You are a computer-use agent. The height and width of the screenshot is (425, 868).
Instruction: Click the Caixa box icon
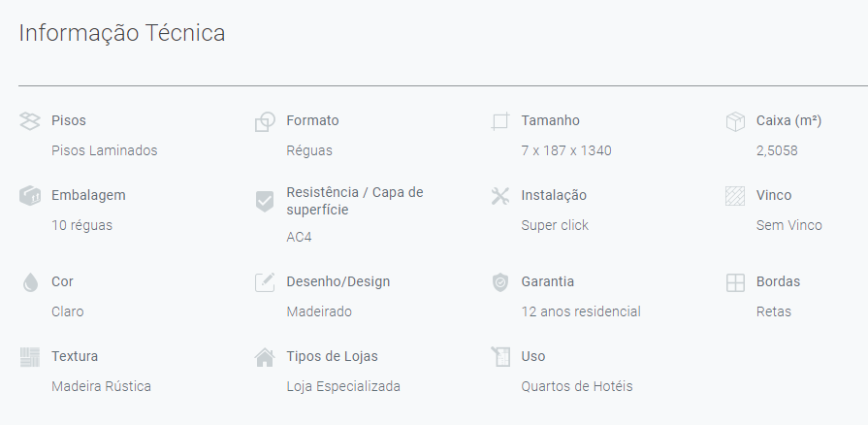pos(735,121)
